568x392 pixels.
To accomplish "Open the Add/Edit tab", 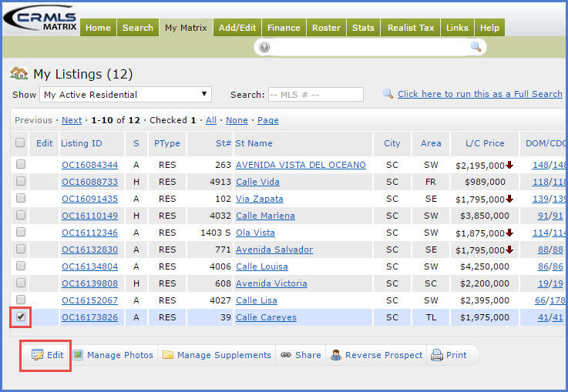I will pos(237,28).
